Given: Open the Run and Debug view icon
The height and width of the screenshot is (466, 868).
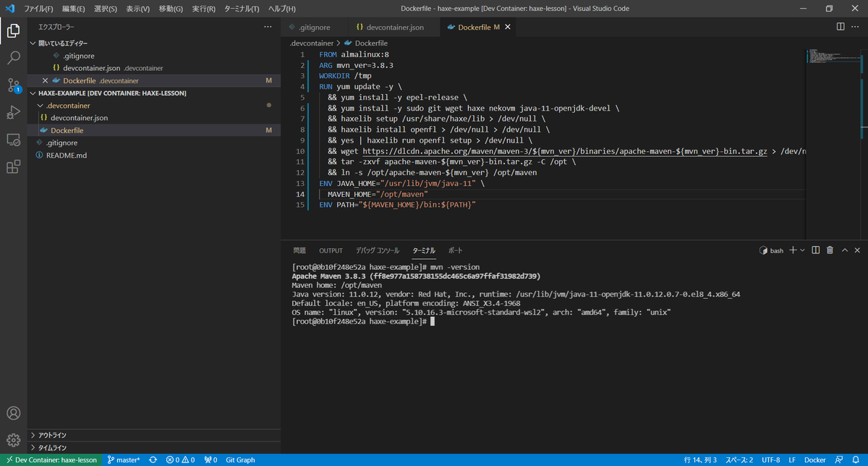Looking at the screenshot, I should [x=13, y=112].
